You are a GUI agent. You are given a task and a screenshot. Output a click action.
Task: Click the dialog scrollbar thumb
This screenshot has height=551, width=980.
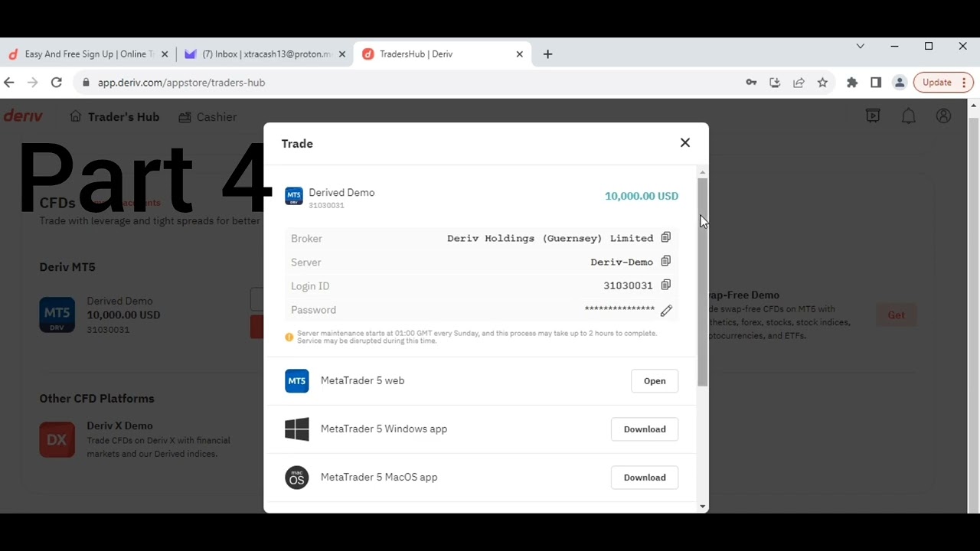tap(703, 282)
